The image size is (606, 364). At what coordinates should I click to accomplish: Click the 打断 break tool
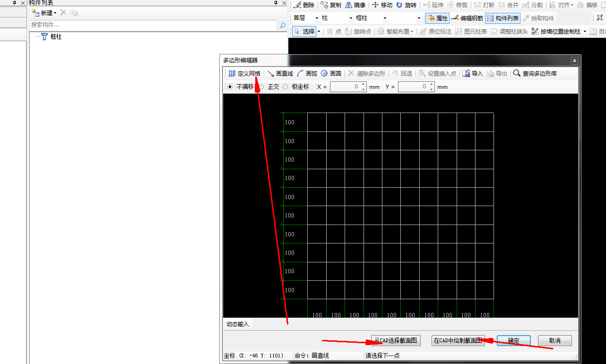485,5
